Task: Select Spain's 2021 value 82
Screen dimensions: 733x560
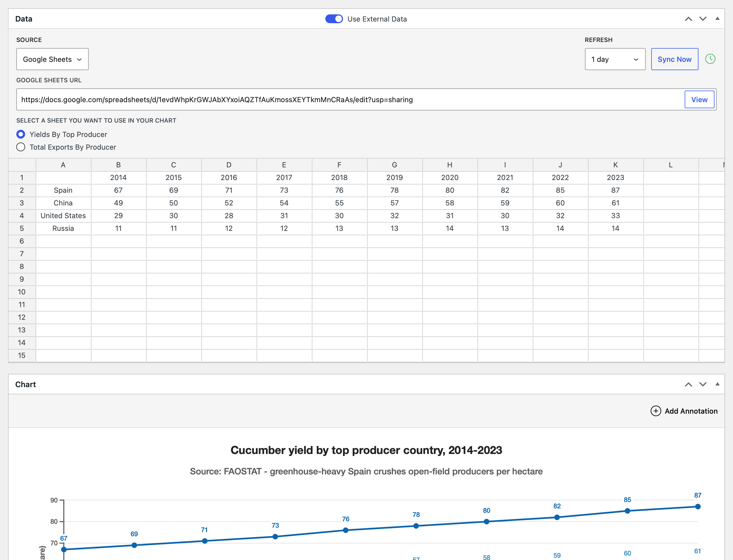Action: 505,190
